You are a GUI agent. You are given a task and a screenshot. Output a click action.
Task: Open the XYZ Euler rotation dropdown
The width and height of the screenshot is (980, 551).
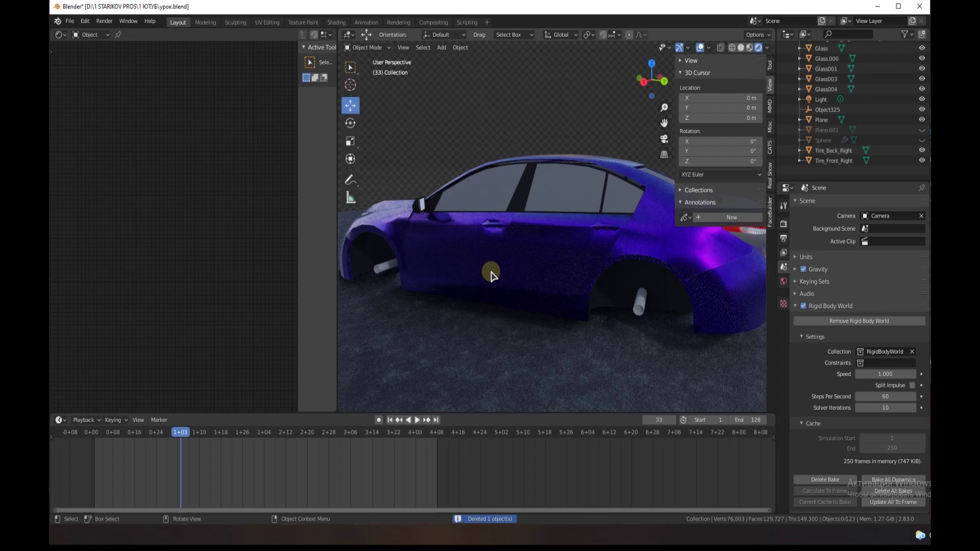click(720, 174)
